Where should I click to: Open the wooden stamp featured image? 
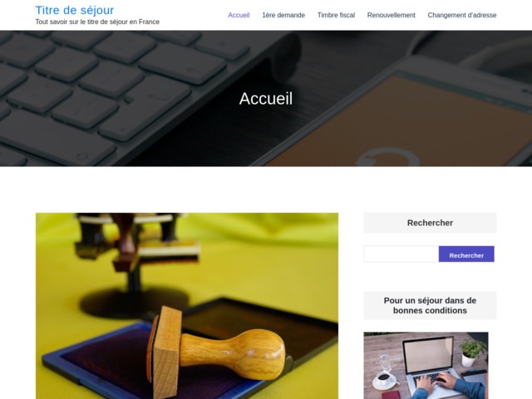(187, 306)
